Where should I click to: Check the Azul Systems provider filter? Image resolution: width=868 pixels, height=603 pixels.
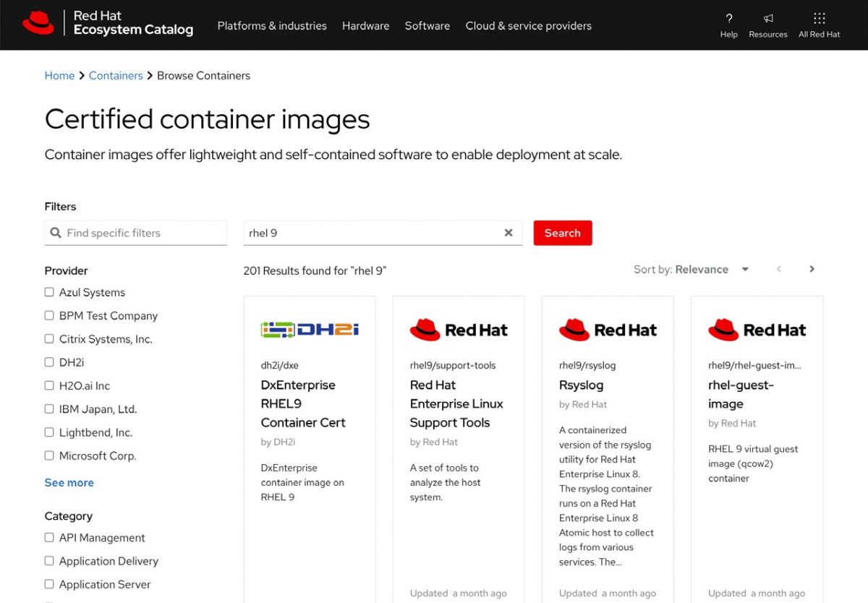(x=49, y=292)
